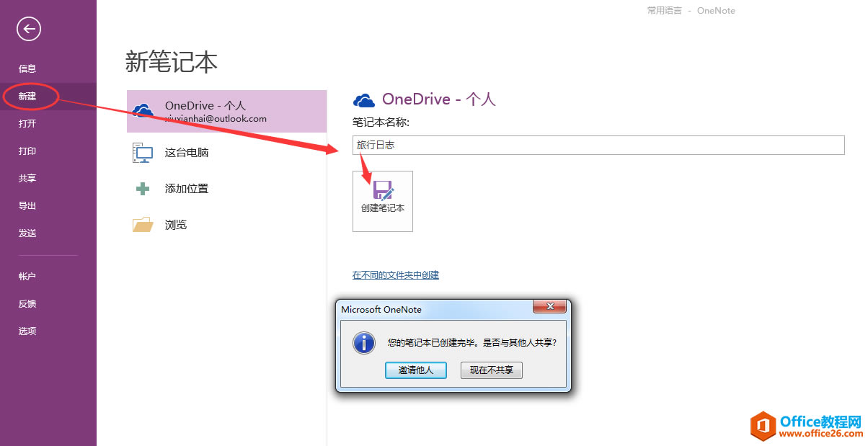Viewport: 868px width, 446px height.
Task: Select the OneDrive cloud icon
Action: [x=143, y=110]
